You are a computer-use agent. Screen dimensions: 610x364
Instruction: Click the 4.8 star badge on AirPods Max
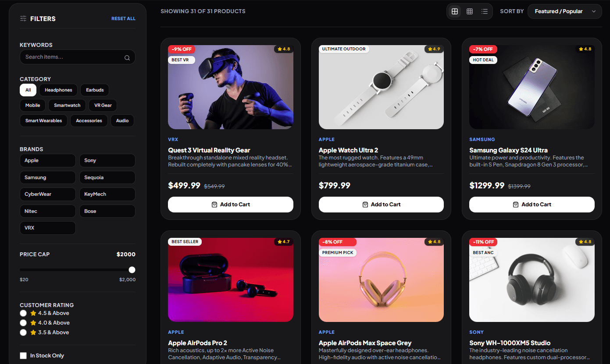tap(434, 242)
